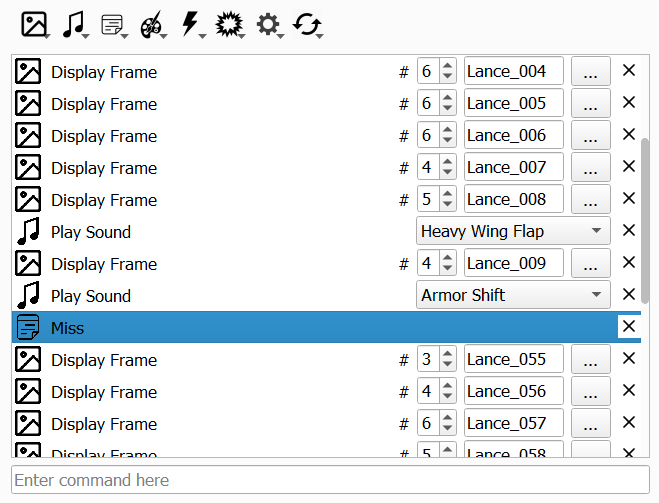Open the lightning bolt commands menu
The height and width of the screenshot is (503, 659).
click(191, 24)
